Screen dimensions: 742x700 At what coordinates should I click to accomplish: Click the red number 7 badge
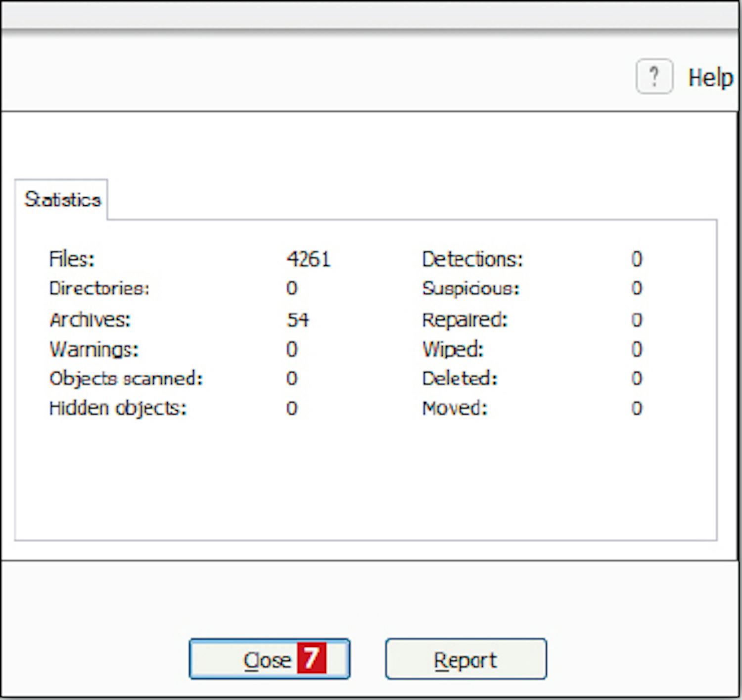tap(311, 658)
